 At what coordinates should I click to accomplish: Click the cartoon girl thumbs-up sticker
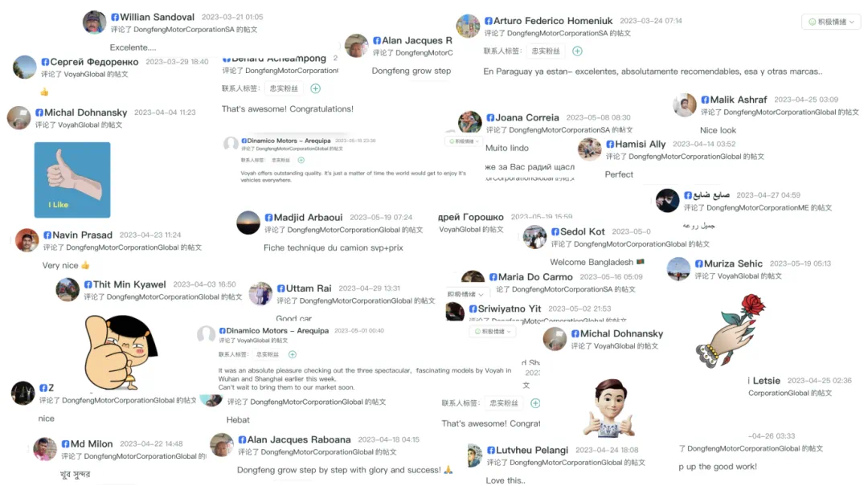pos(120,352)
